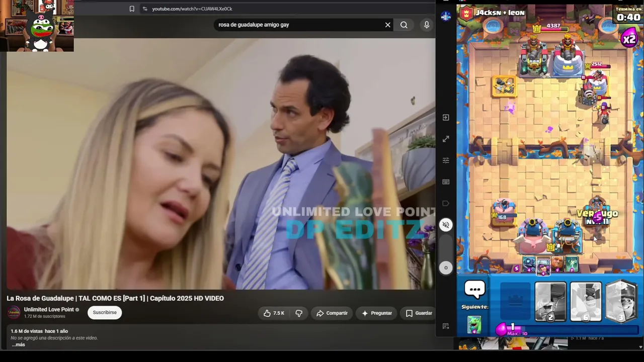Screen dimensions: 644x362
Task: Click the Verdugo troop label
Action: [x=597, y=214]
